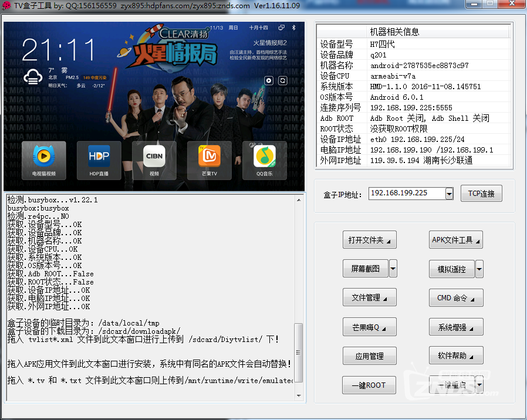This screenshot has height=420, width=527.
Task: Click the 一键ROOT button
Action: coord(369,385)
